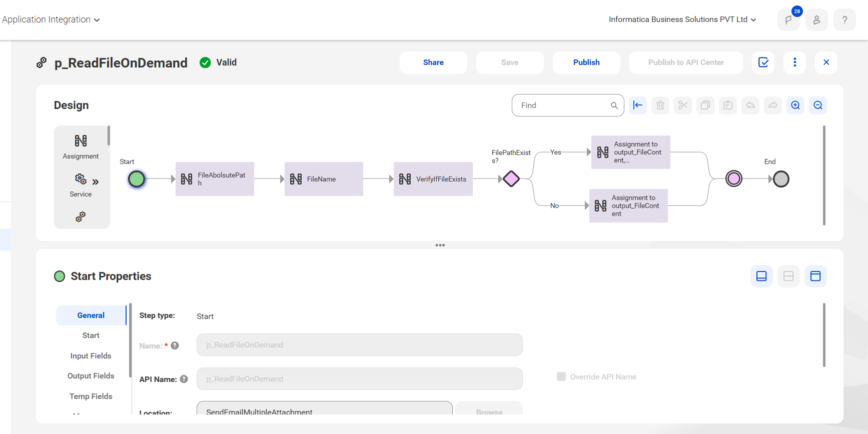Click the validate process checkmark icon
This screenshot has height=434, width=868.
(763, 62)
